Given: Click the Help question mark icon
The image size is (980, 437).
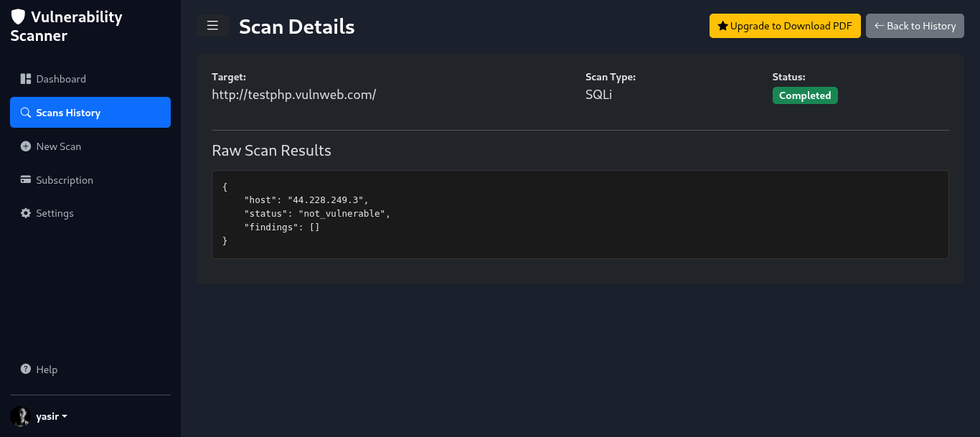Looking at the screenshot, I should [26, 370].
